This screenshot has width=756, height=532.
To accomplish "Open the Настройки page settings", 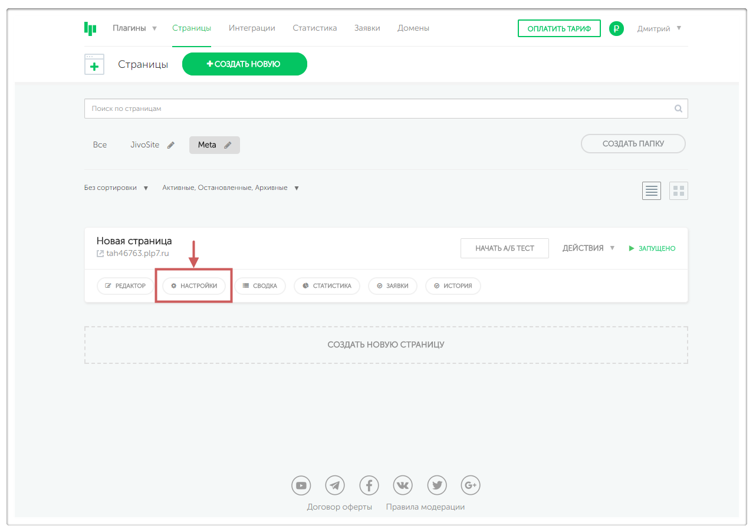I will click(194, 286).
